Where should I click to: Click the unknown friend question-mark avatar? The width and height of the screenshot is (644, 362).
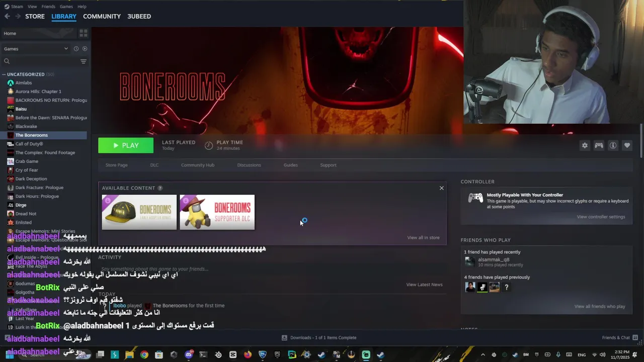[x=507, y=287]
